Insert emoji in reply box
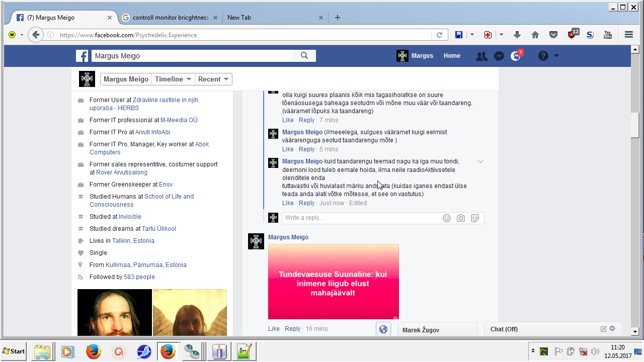This screenshot has height=362, width=644. 447,218
